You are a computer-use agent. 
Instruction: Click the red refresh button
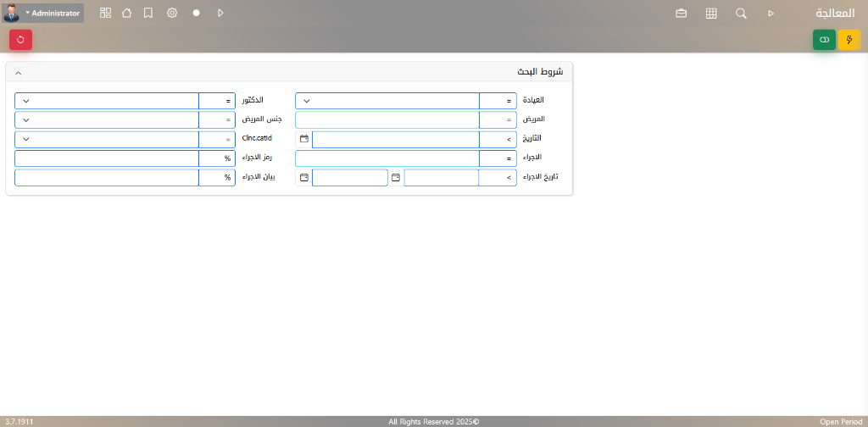point(20,40)
